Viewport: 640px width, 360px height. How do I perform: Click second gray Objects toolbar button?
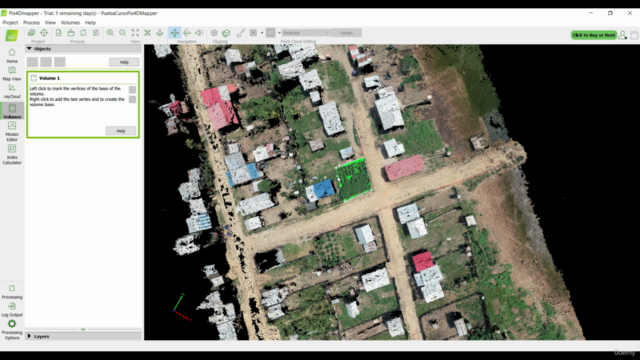(x=46, y=62)
